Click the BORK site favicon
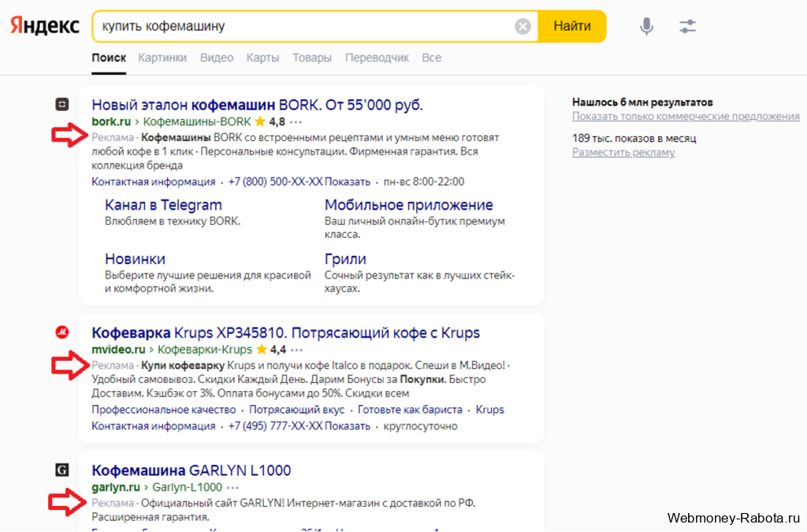807x532 pixels. pyautogui.click(x=61, y=105)
